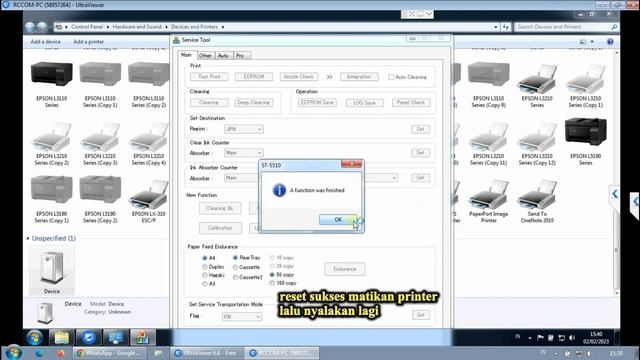Image resolution: width=640 pixels, height=360 pixels.
Task: Click the Endurance button
Action: tap(345, 269)
